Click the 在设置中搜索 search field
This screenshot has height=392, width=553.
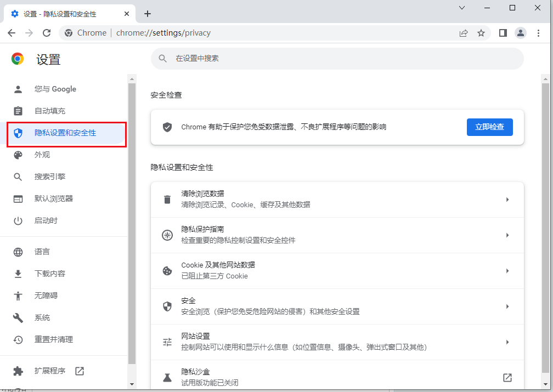click(x=337, y=59)
